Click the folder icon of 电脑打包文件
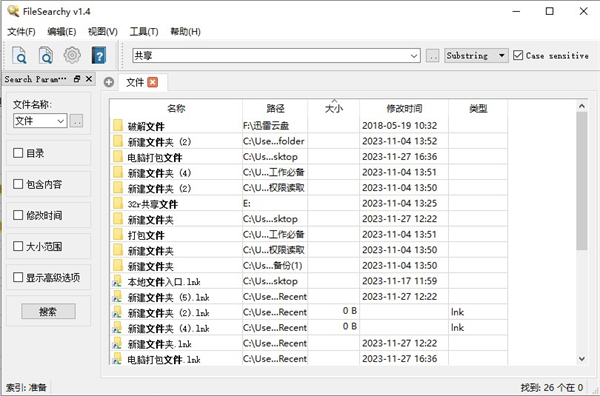The image size is (600, 396). (x=118, y=156)
